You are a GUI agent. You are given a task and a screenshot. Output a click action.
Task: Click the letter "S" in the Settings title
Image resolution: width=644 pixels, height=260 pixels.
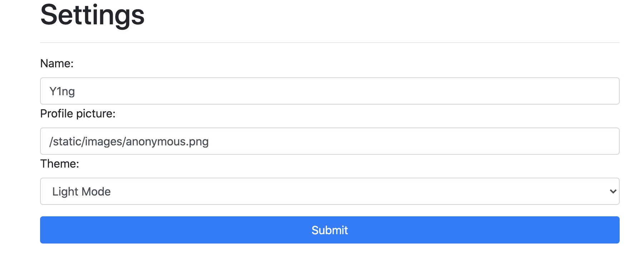point(50,15)
